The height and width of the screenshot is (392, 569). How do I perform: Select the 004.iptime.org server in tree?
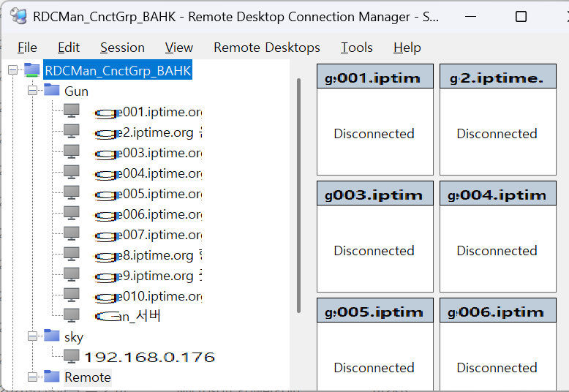tap(148, 174)
